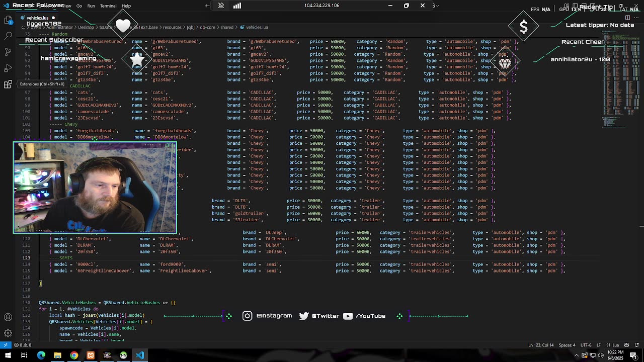Click the go back arrow in title bar
This screenshot has width=644, height=362.
pos(207,6)
